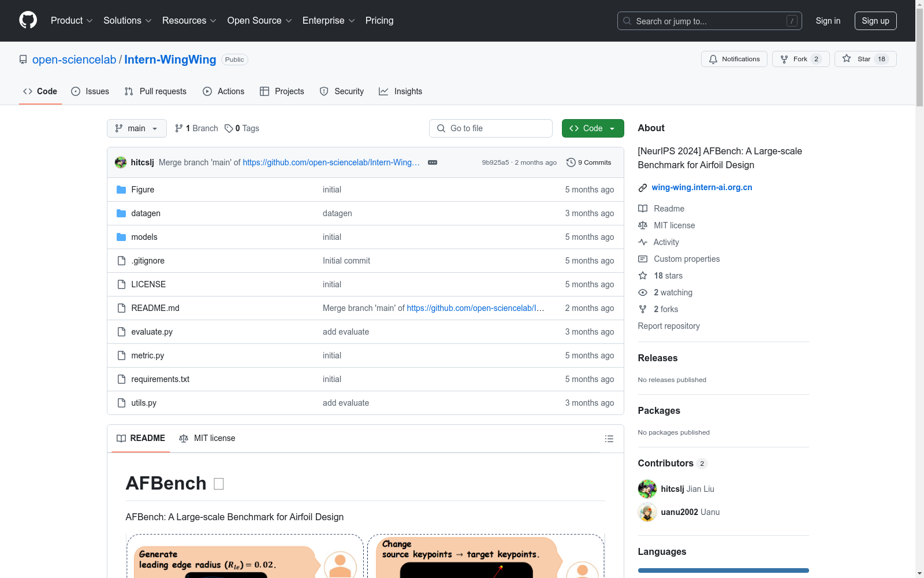Click the Go to file search box
The image size is (924, 578).
click(x=491, y=128)
